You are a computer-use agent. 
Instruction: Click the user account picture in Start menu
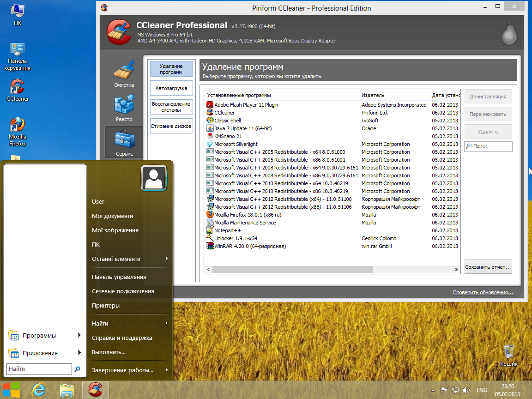click(154, 178)
